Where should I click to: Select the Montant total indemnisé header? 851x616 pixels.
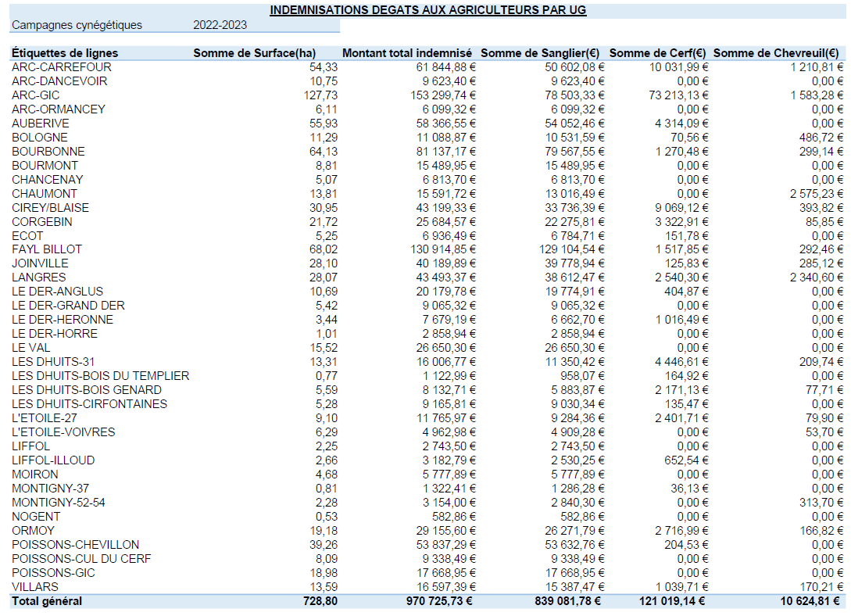[407, 53]
